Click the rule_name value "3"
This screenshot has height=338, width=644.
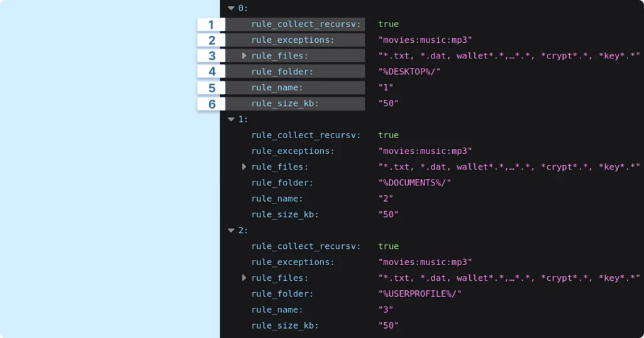(x=386, y=310)
